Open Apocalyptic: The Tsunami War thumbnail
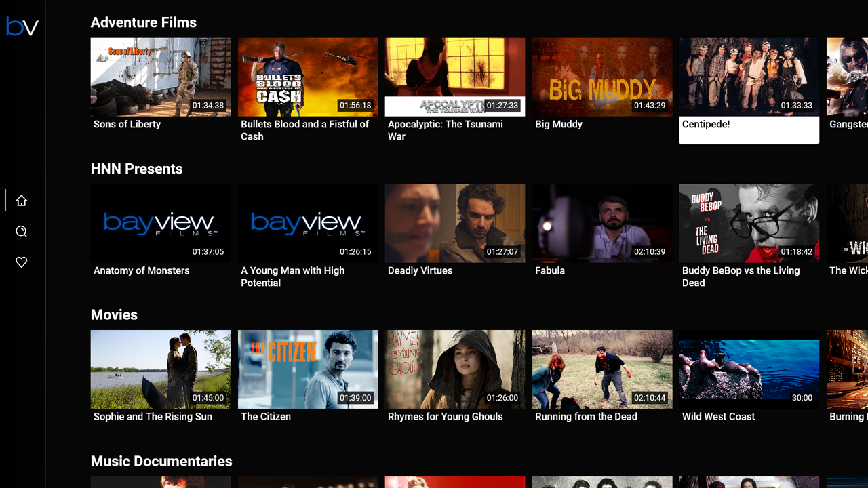The height and width of the screenshot is (488, 868). [454, 77]
